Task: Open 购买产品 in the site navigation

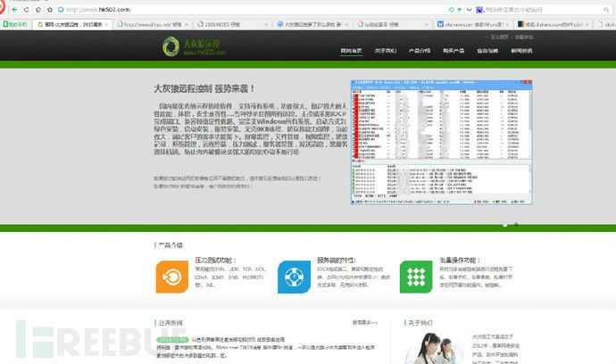Action: (454, 51)
